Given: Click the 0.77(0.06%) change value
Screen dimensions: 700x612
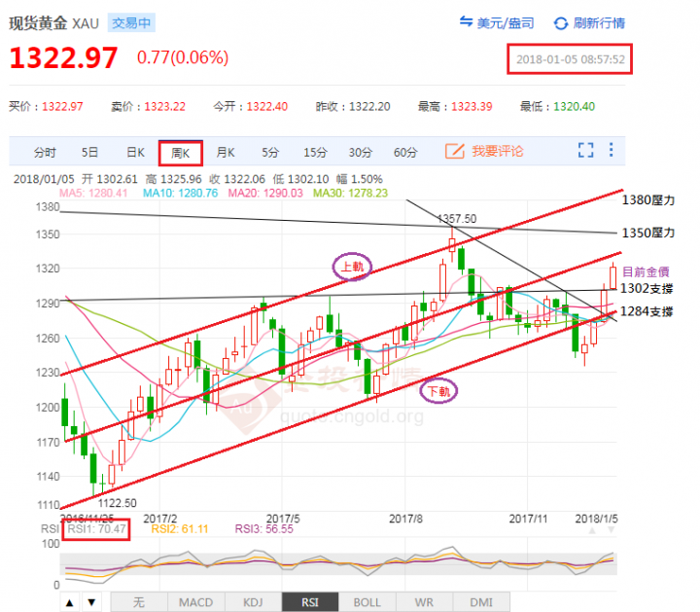Looking at the screenshot, I should (183, 57).
